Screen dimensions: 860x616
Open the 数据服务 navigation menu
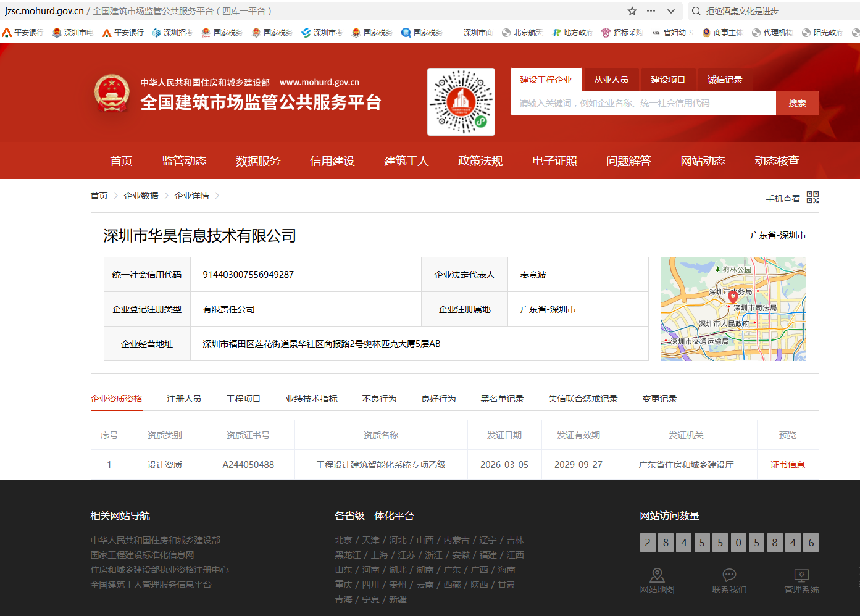point(259,161)
